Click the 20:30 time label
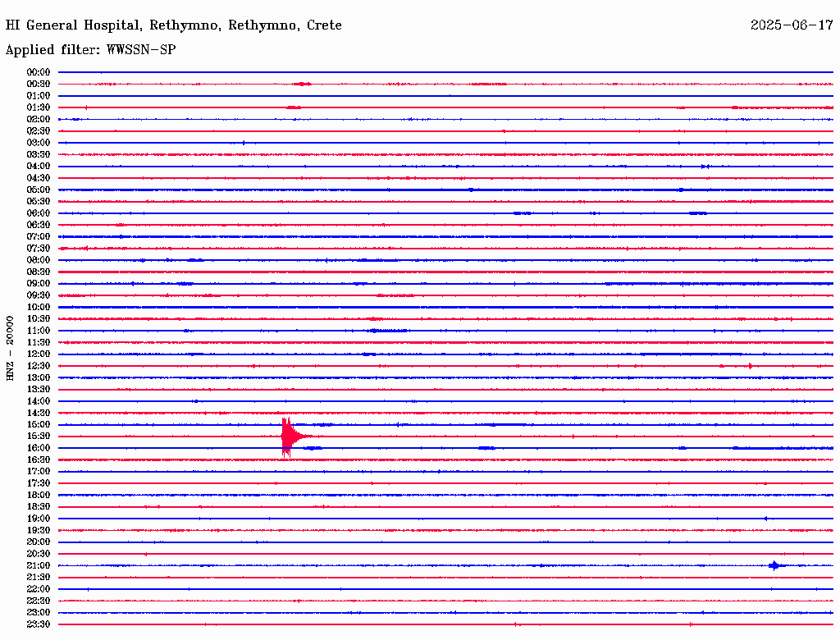Screen dimensions: 840x640 pyautogui.click(x=38, y=554)
